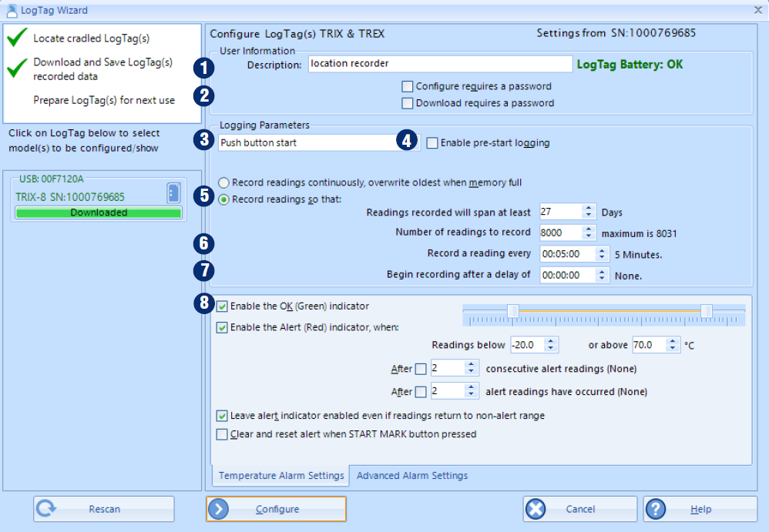Click Download and Save LogTag(s) step
Screen dimensions: 769x532
click(x=103, y=69)
